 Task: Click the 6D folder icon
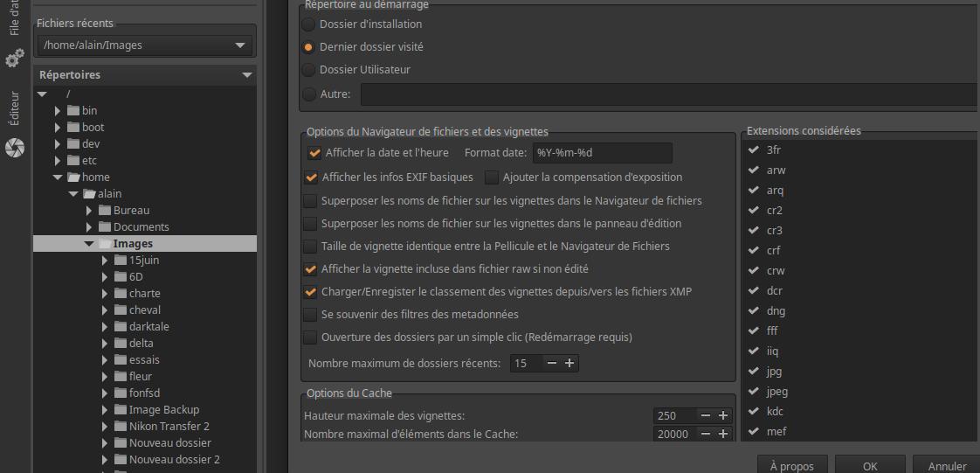pyautogui.click(x=121, y=276)
